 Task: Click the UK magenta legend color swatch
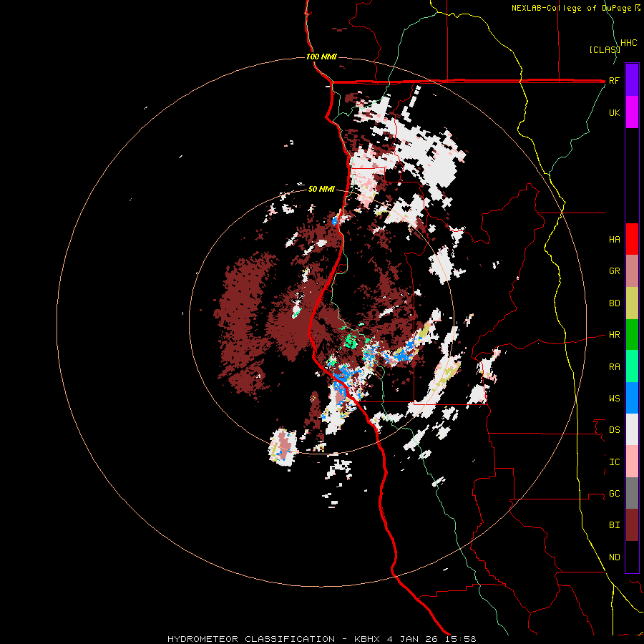click(x=632, y=112)
